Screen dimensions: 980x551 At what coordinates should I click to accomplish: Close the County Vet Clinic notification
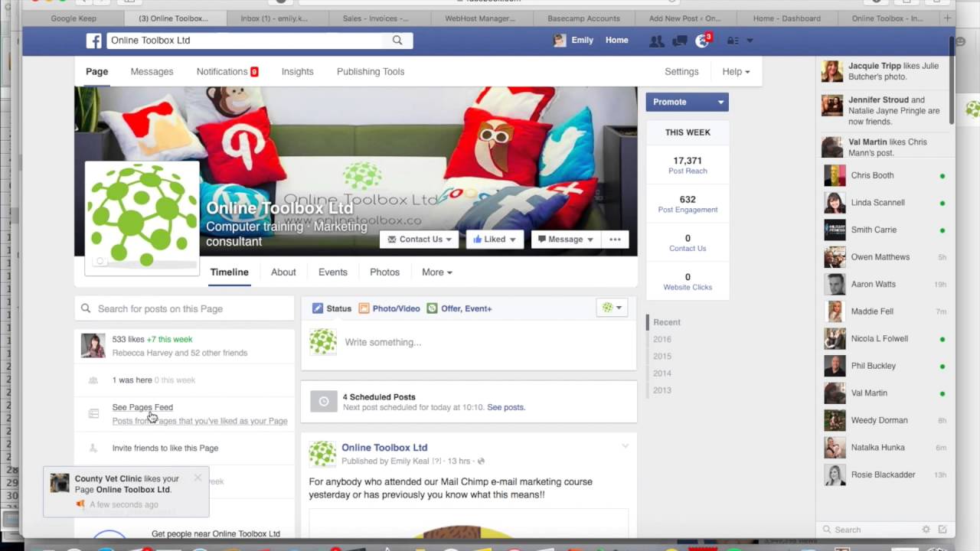(x=198, y=478)
